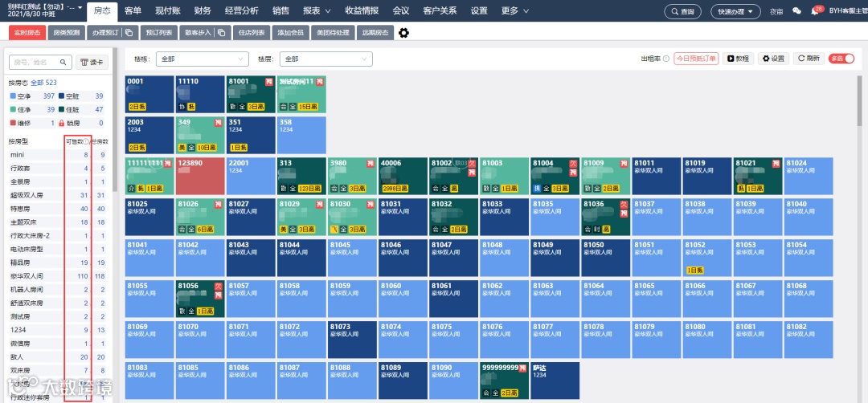Click the 2日脏 tag on room 0001
Screen dimensions: 868x403
tap(138, 107)
